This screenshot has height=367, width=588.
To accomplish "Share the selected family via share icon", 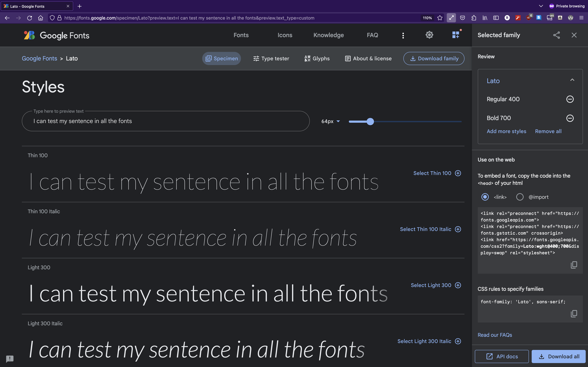I will (x=556, y=35).
